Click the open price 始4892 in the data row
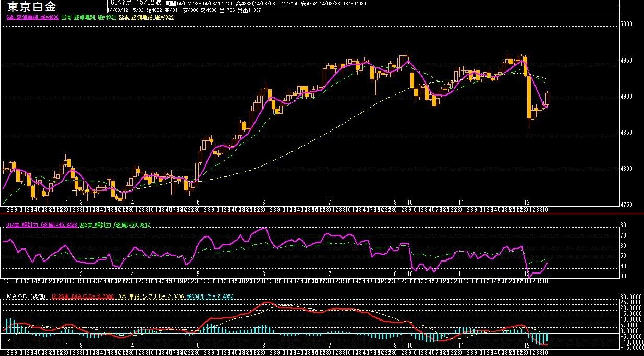This screenshot has width=644, height=356. click(155, 10)
